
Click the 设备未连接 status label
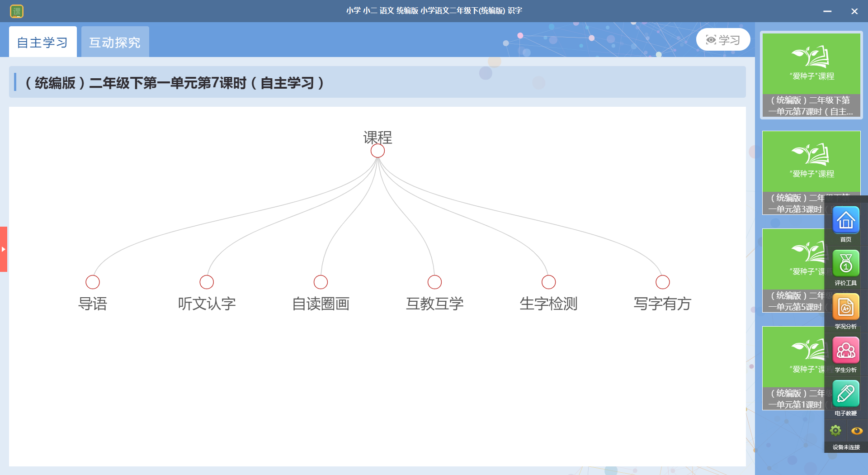coord(846,447)
